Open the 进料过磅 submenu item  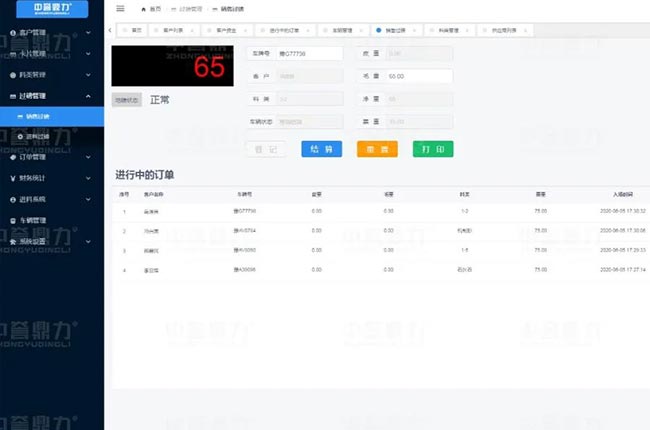point(52,136)
